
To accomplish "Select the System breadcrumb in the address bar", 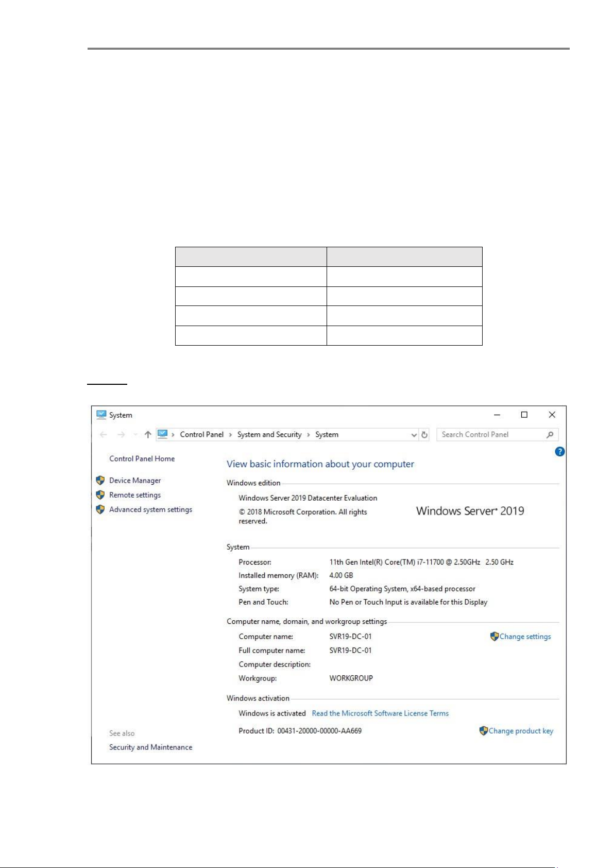I will pyautogui.click(x=327, y=435).
